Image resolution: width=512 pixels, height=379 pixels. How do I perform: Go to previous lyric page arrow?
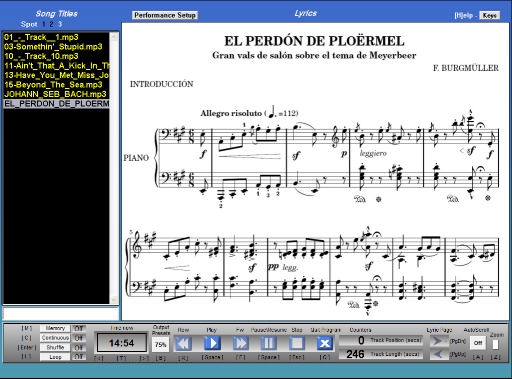pyautogui.click(x=437, y=354)
